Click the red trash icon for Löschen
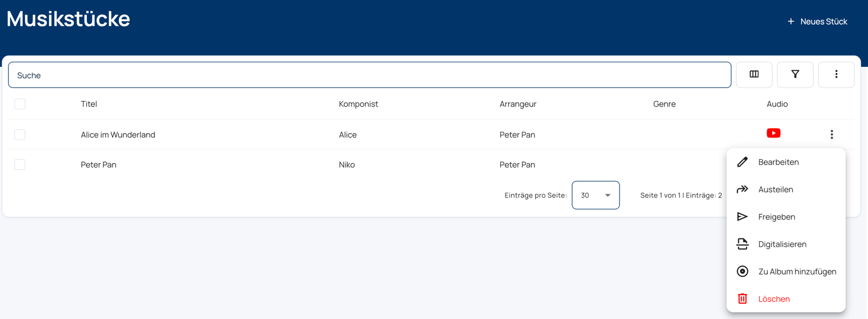Screen dimensions: 868x319 click(742, 299)
